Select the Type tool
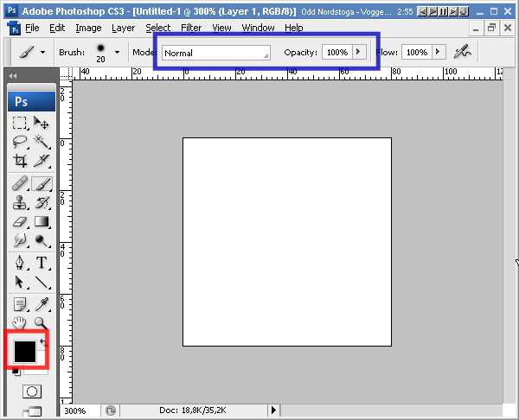The width and height of the screenshot is (519, 420). click(x=42, y=263)
